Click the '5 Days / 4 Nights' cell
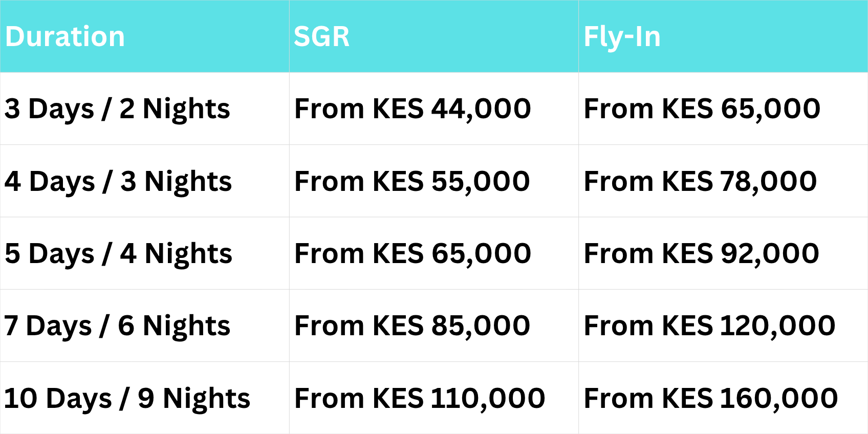 point(118,254)
